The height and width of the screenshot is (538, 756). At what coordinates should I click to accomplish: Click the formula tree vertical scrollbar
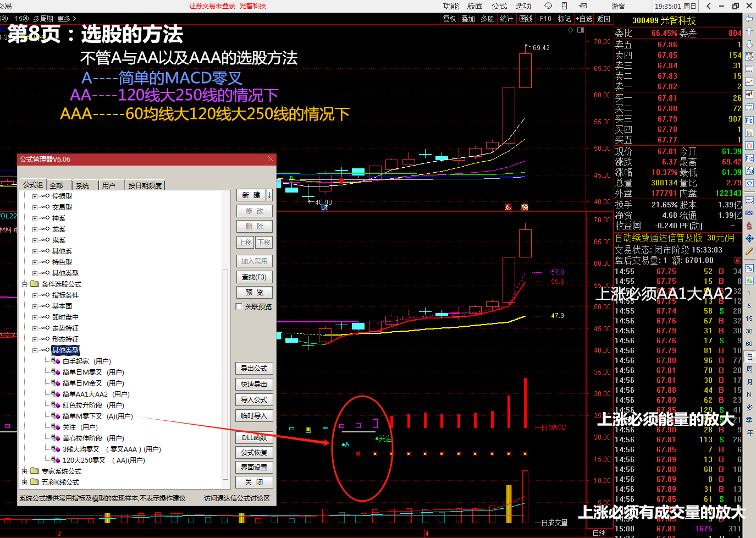pyautogui.click(x=225, y=374)
